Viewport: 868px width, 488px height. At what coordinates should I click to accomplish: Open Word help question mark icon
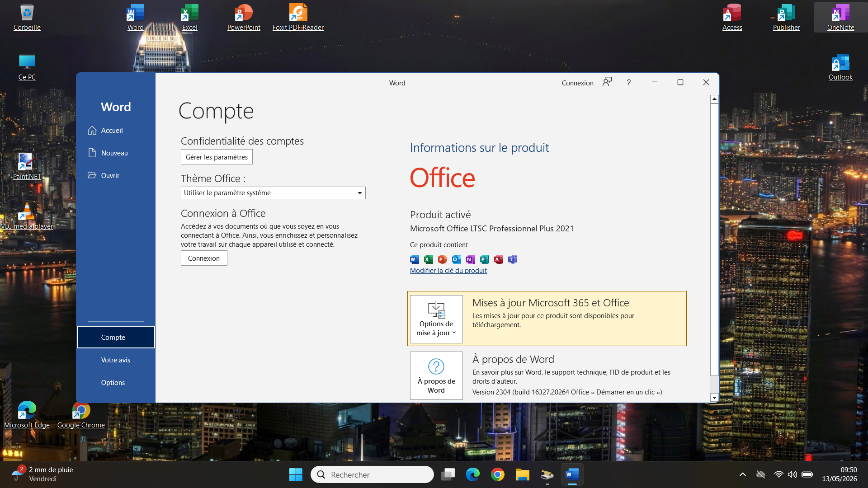click(628, 82)
